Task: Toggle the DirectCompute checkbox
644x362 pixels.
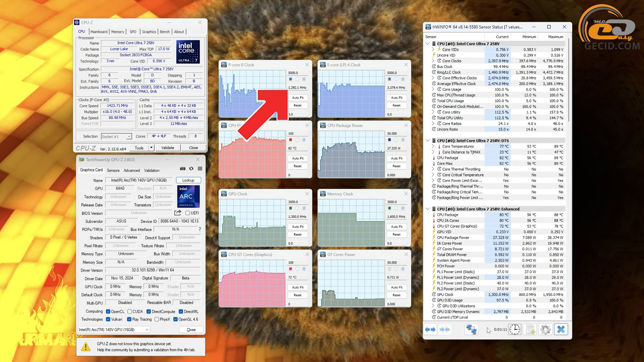Action: (x=149, y=311)
